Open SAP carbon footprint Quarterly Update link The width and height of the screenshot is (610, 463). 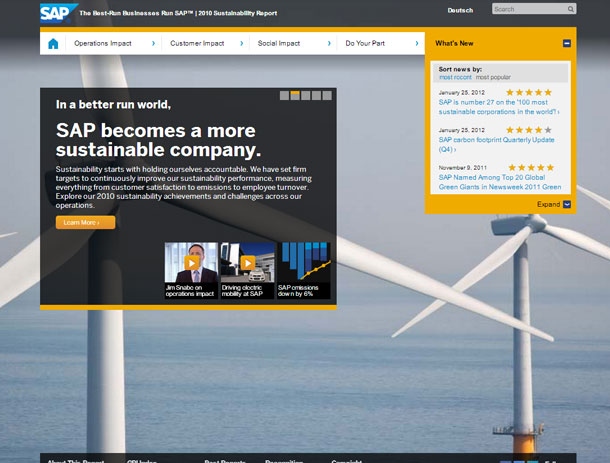[x=496, y=144]
